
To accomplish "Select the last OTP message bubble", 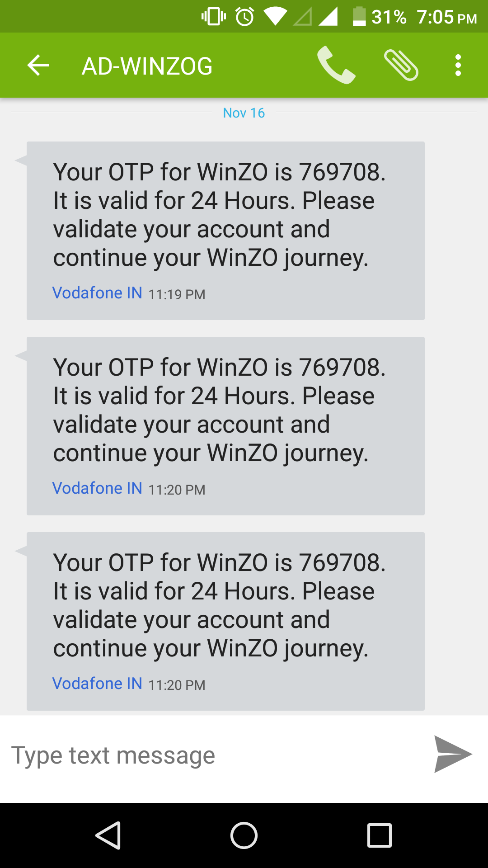I will click(225, 621).
